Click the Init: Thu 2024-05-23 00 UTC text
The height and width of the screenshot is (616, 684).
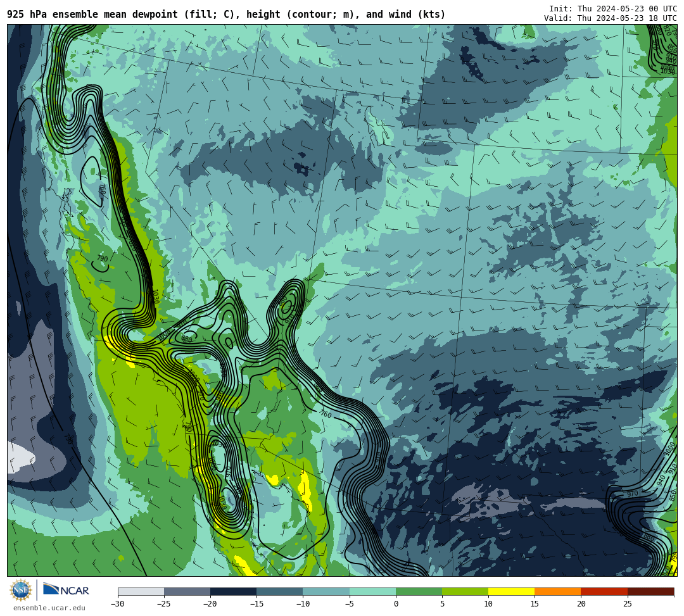point(612,9)
